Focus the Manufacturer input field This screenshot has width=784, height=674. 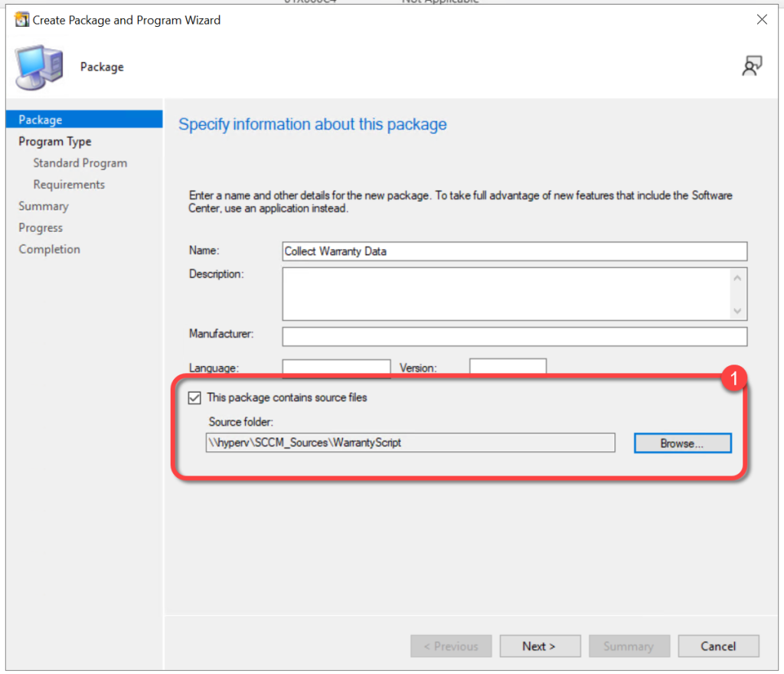[514, 336]
